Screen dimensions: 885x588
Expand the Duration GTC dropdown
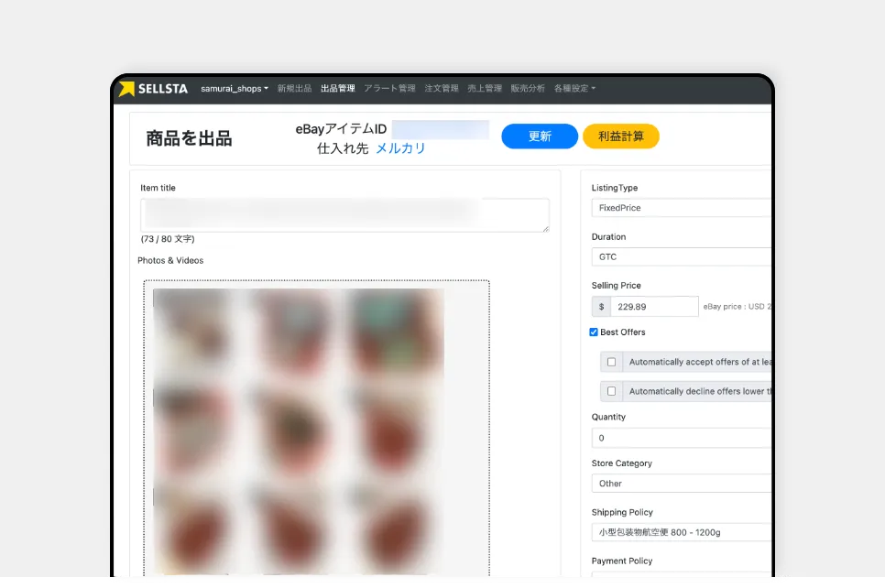click(x=681, y=257)
